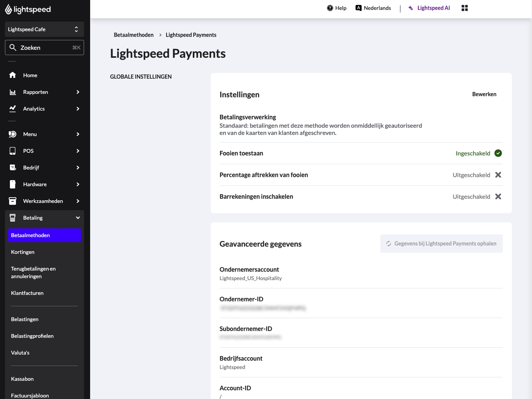The image size is (532, 399).
Task: Click the refresh icon in Gegevens ophalen button
Action: click(x=389, y=244)
